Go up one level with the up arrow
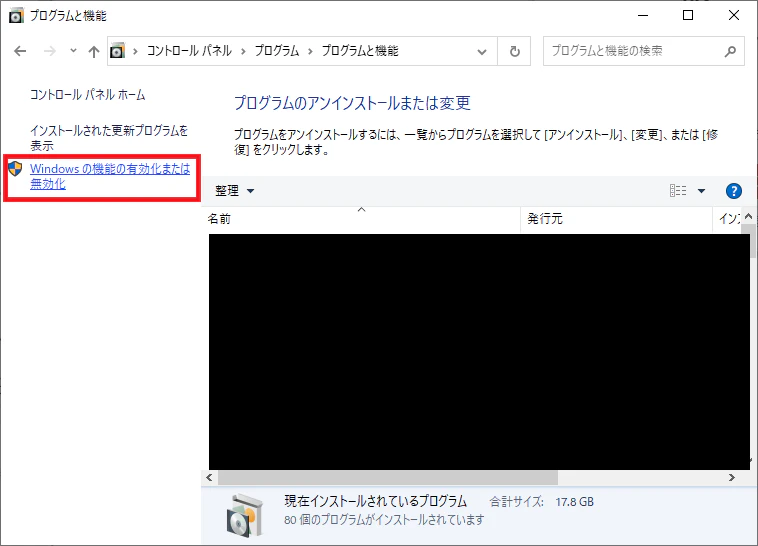Image resolution: width=758 pixels, height=546 pixels. point(94,51)
